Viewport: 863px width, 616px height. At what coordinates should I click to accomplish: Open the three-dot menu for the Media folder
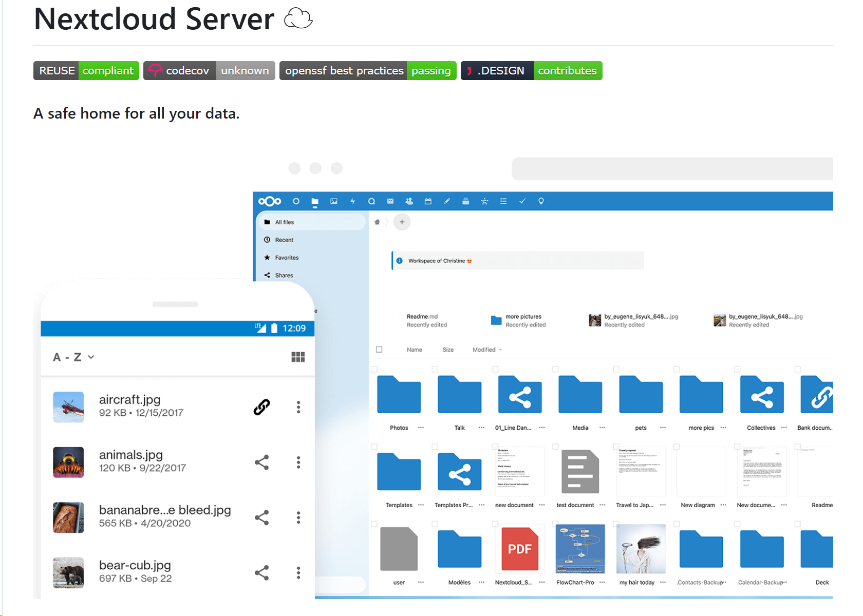tap(602, 428)
